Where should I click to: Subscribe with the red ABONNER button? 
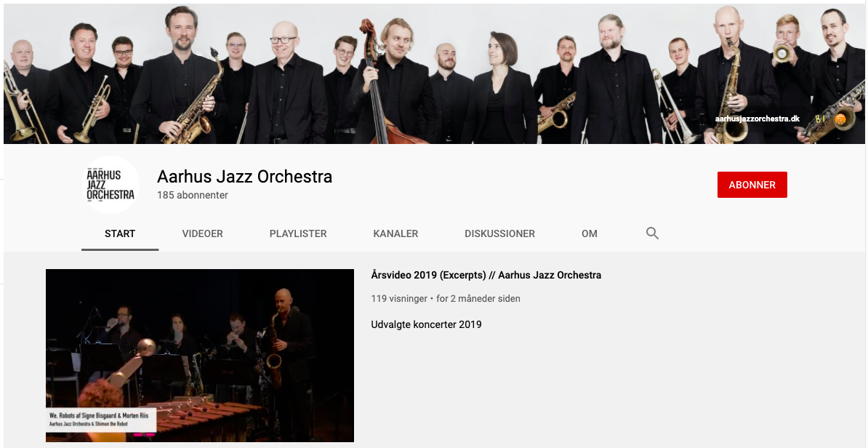752,185
